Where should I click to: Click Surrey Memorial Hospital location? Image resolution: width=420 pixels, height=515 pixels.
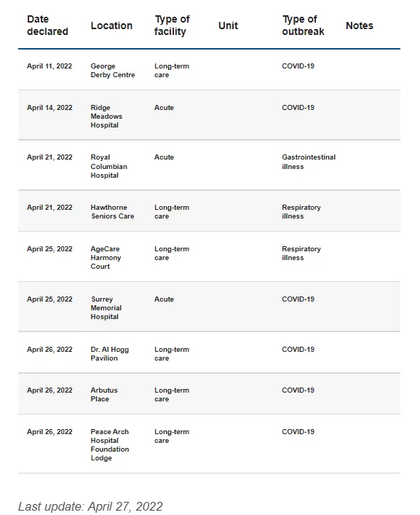click(106, 307)
